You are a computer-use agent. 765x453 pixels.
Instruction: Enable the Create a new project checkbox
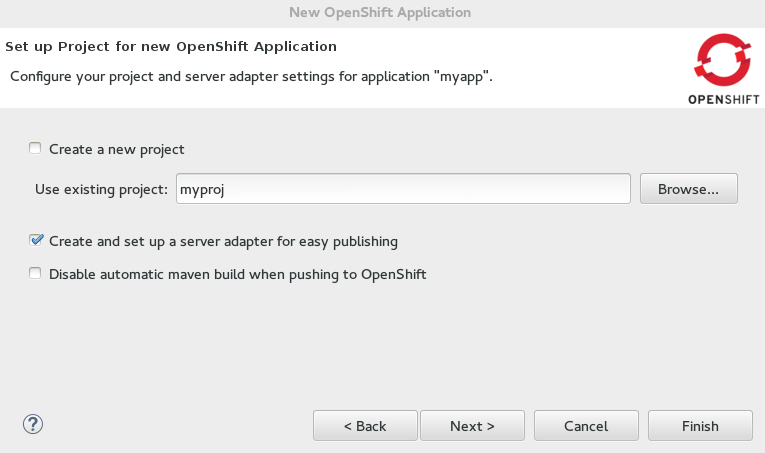click(35, 148)
